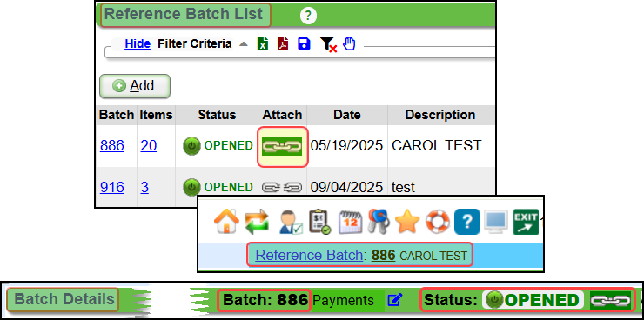The width and height of the screenshot is (644, 320).
Task: Open attachments chain icon in Batch Details
Action: 610,301
